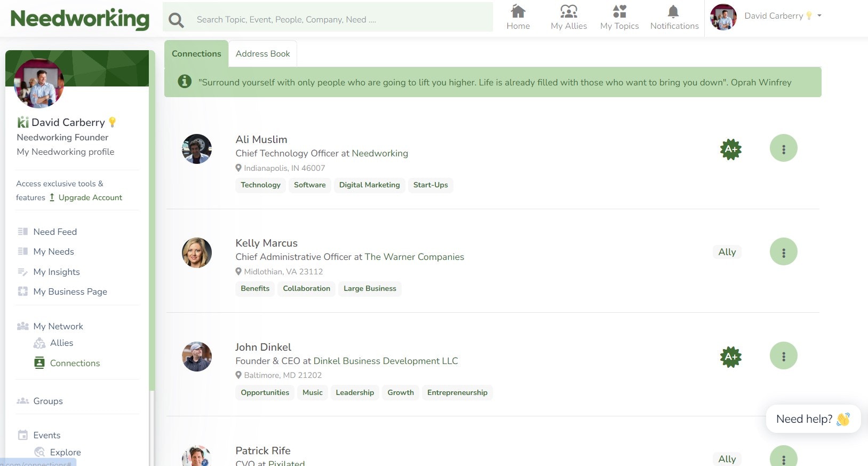
Task: Open Home from the top navigation
Action: coord(518,18)
